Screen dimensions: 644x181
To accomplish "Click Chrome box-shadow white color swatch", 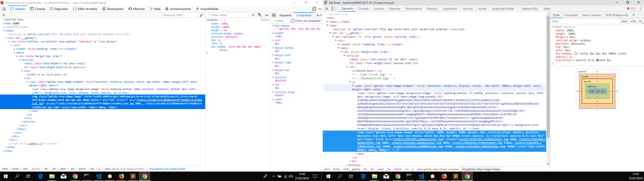I will [579, 53].
